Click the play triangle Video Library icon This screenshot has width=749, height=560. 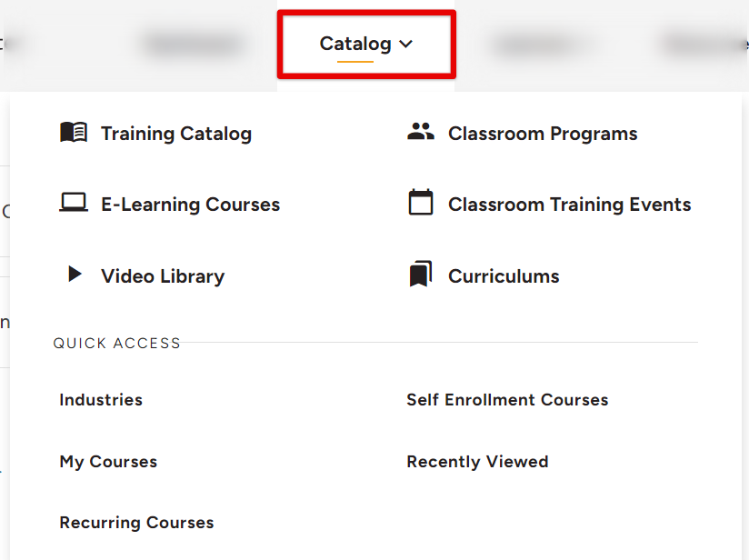pyautogui.click(x=75, y=275)
